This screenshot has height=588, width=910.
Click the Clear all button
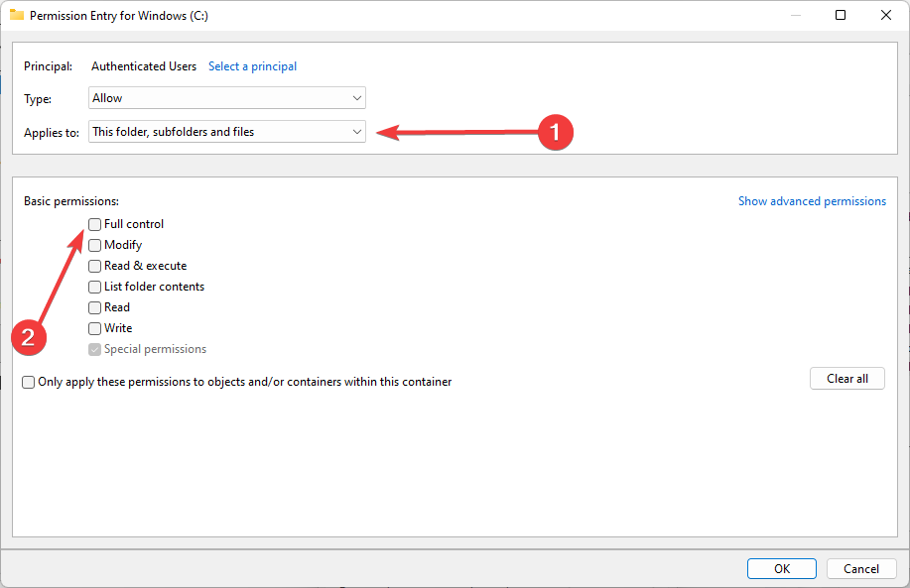847,379
